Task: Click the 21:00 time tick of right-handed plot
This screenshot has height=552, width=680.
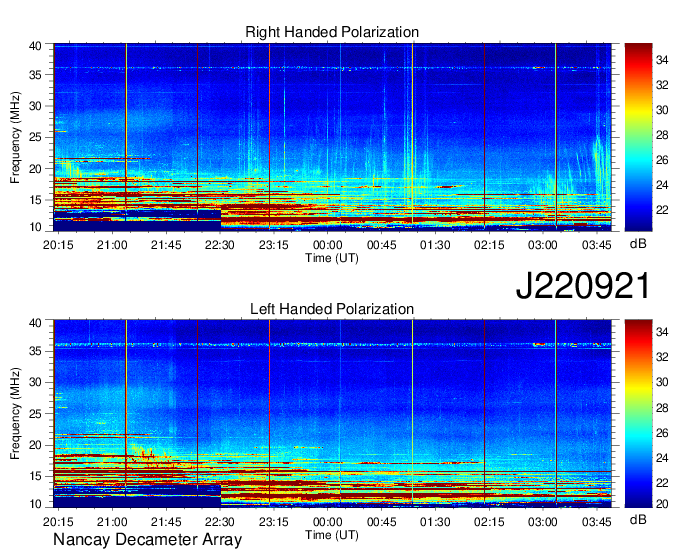Action: pos(112,245)
